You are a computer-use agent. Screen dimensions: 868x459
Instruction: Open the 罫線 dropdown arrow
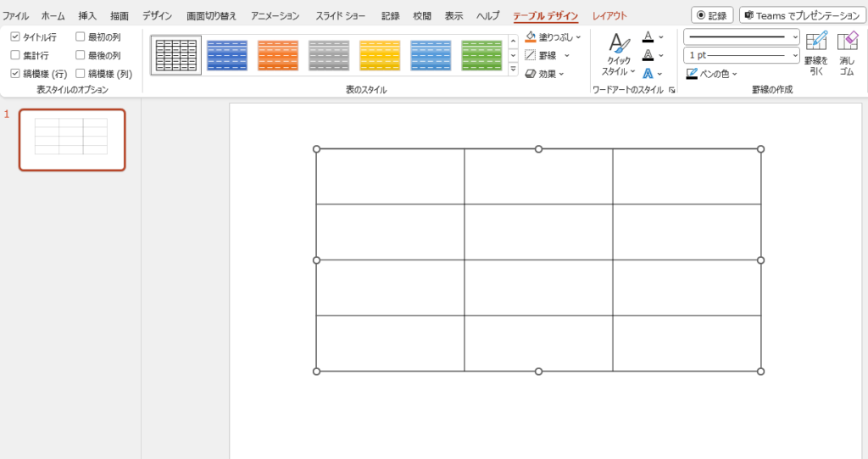[567, 55]
